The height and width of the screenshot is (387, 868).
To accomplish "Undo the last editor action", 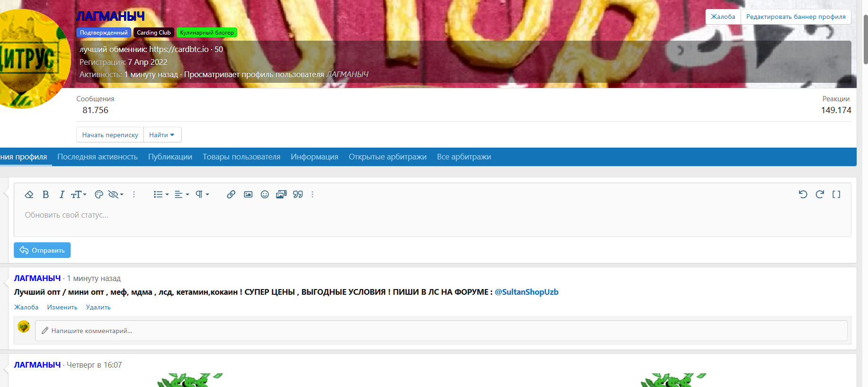I will (x=803, y=194).
